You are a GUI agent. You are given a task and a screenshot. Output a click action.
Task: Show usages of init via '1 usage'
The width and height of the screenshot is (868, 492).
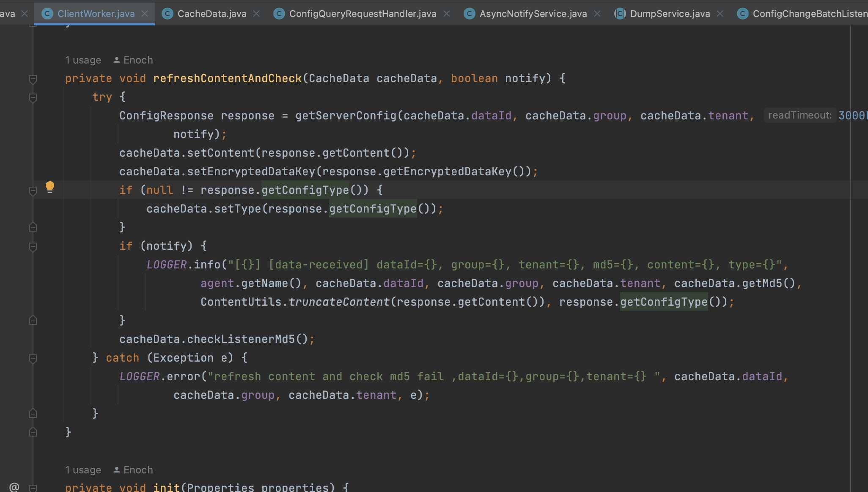pos(83,470)
